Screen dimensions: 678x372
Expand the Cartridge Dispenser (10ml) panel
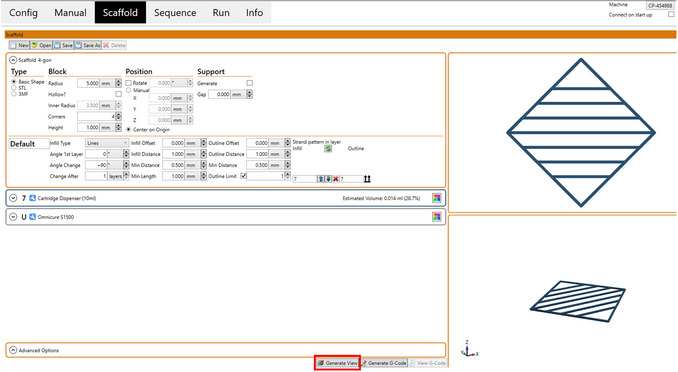pyautogui.click(x=13, y=198)
